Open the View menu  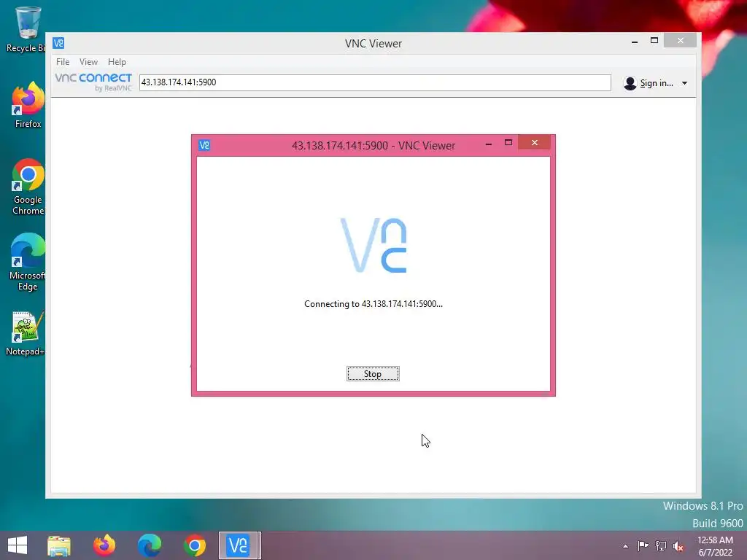click(x=88, y=62)
